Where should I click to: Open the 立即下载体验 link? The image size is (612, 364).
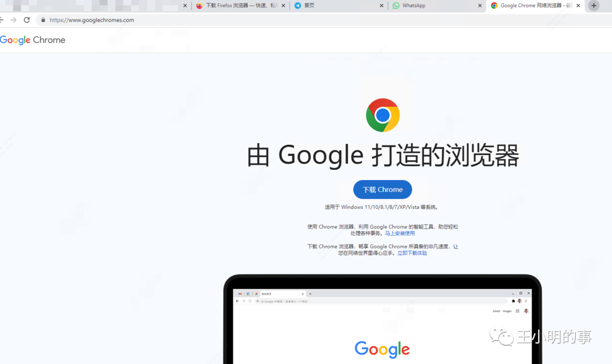click(412, 253)
